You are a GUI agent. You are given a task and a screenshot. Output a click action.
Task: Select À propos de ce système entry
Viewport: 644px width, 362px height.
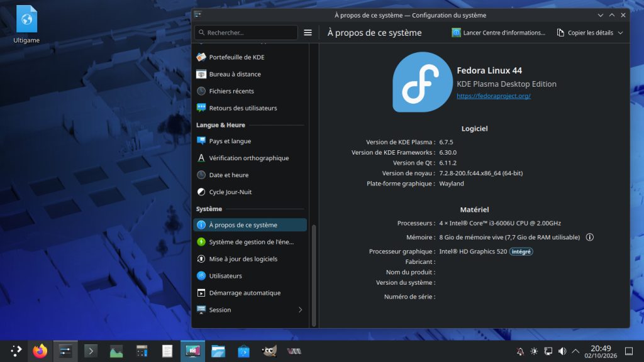click(x=250, y=225)
